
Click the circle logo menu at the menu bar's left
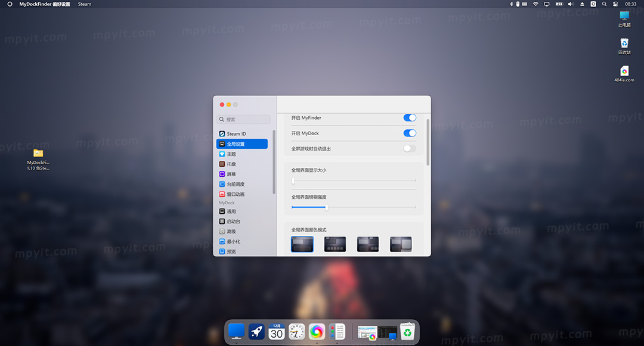point(10,4)
